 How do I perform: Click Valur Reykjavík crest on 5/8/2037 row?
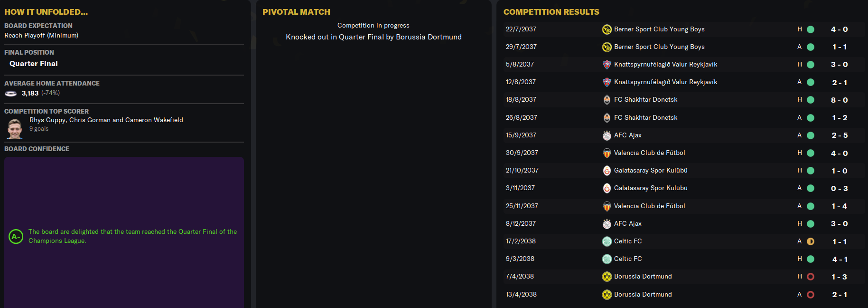[x=607, y=65]
